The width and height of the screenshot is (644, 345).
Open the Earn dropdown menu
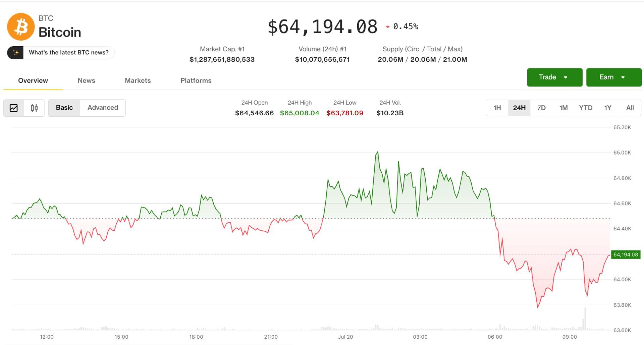614,77
